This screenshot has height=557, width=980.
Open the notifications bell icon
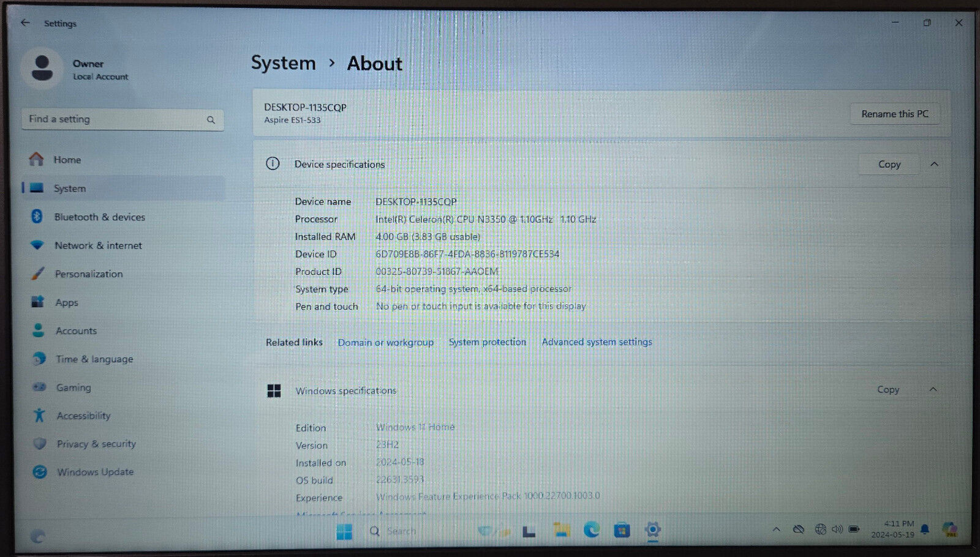click(925, 529)
